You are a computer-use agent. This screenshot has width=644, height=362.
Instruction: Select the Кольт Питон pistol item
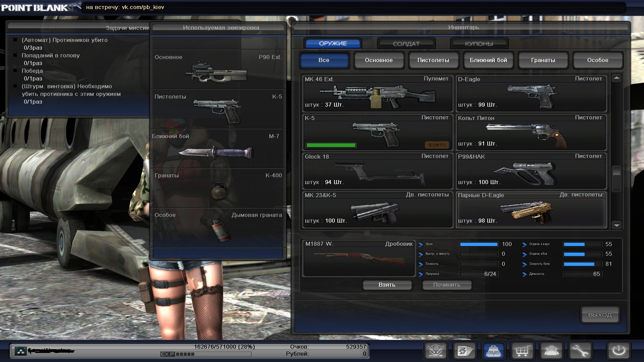(531, 133)
